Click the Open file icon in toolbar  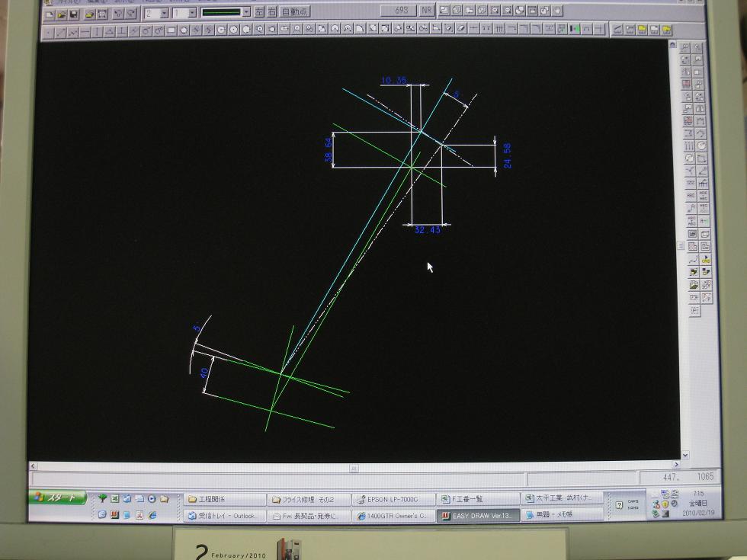coord(61,14)
